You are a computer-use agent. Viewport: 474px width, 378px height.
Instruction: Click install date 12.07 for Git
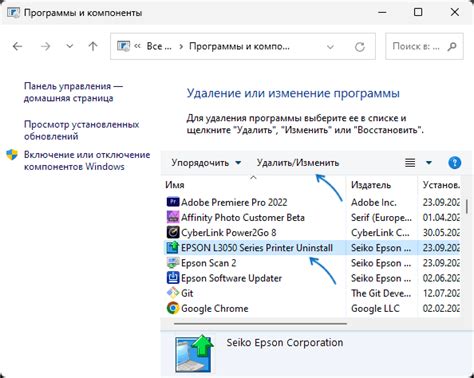point(441,293)
